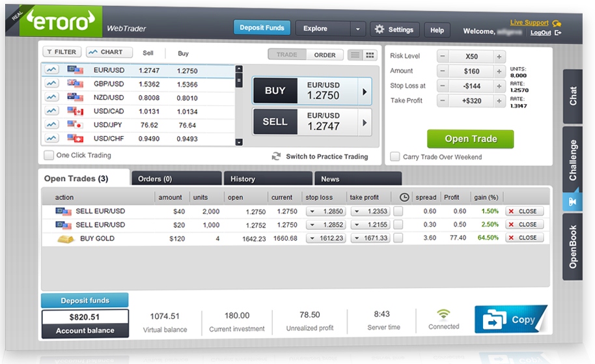Decrease Take Profit with minus button

point(443,100)
